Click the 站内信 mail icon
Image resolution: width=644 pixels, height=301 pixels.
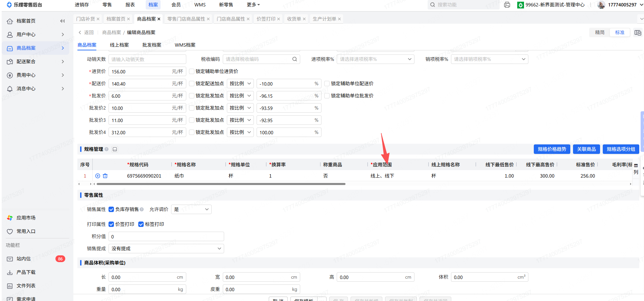10,259
